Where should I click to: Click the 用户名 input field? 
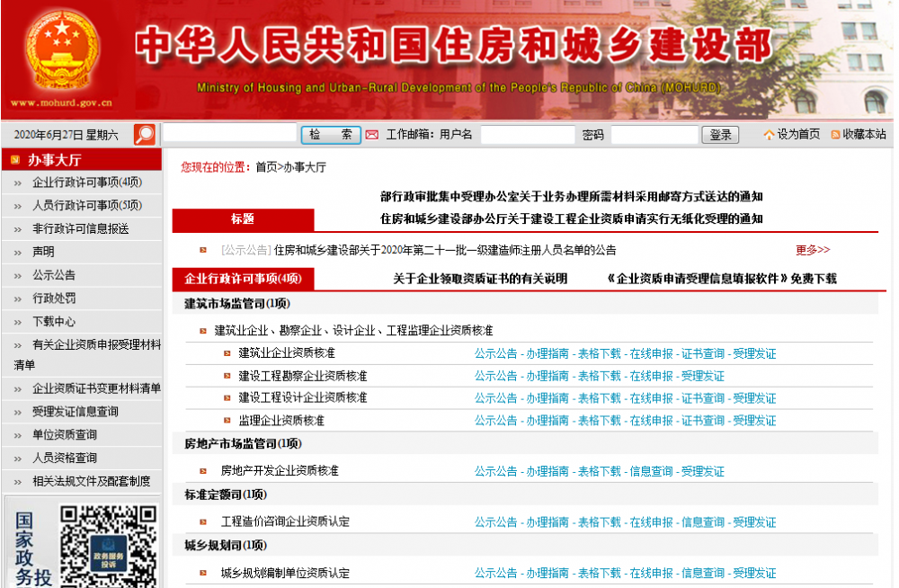pyautogui.click(x=527, y=134)
